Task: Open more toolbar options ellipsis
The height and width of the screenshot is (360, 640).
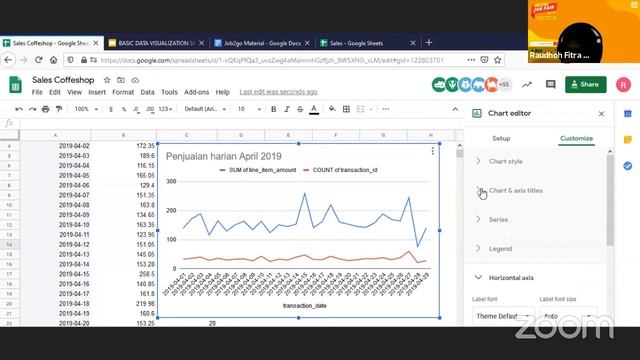Action: [x=386, y=109]
